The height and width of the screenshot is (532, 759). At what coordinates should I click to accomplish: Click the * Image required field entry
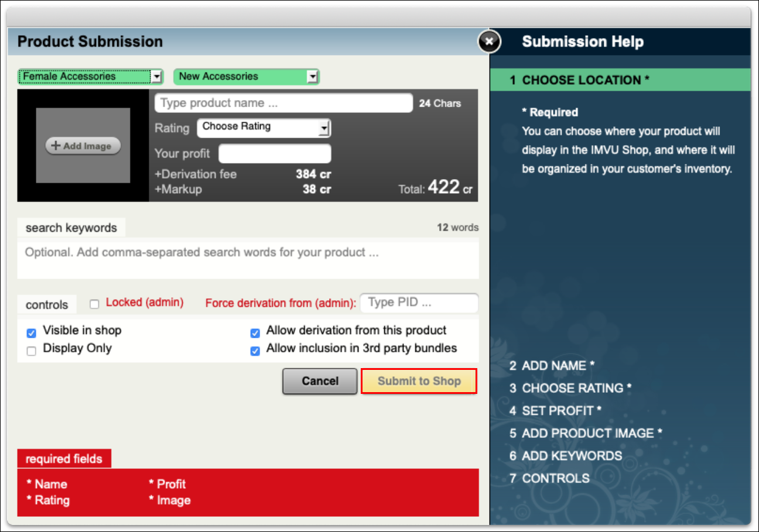pos(169,500)
